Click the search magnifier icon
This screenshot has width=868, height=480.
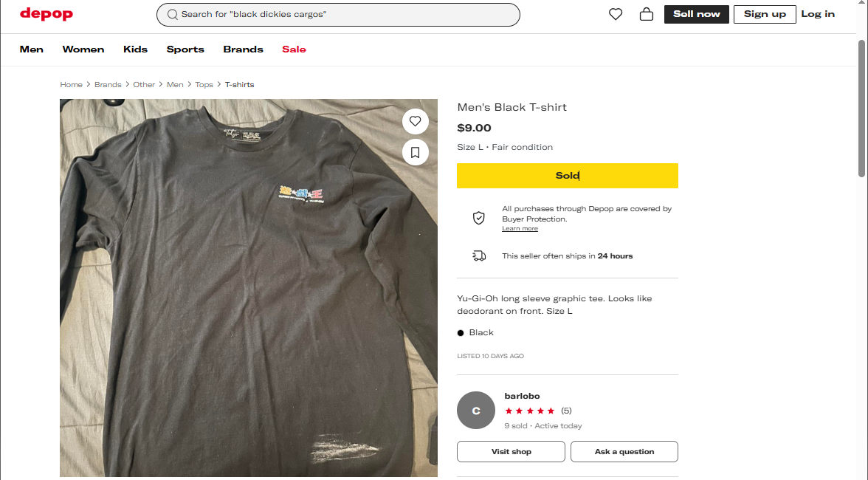(173, 15)
